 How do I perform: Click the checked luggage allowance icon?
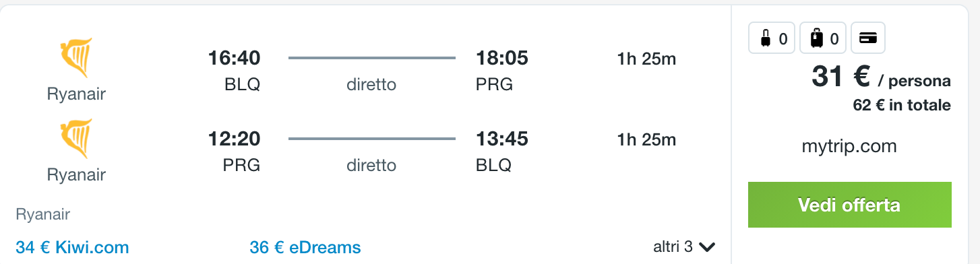[823, 38]
